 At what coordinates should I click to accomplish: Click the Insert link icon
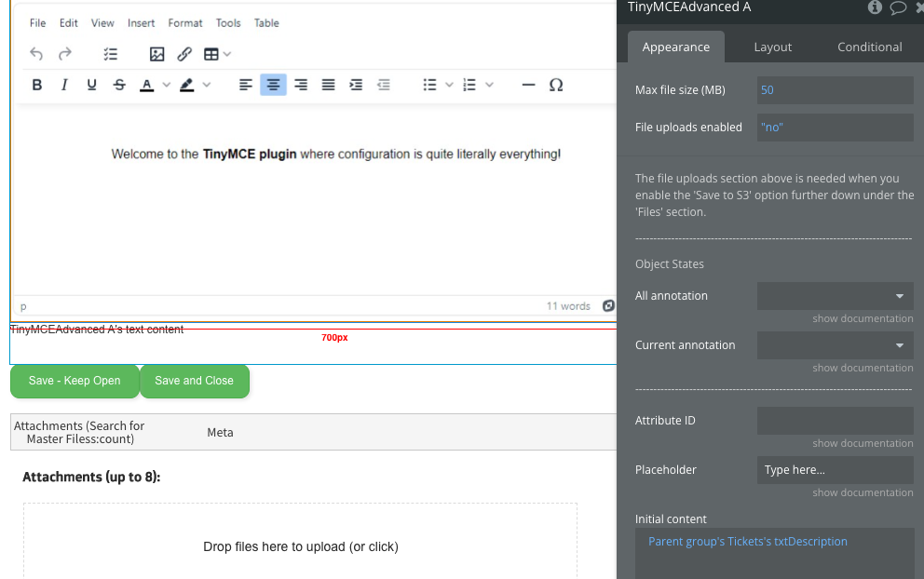tap(184, 54)
